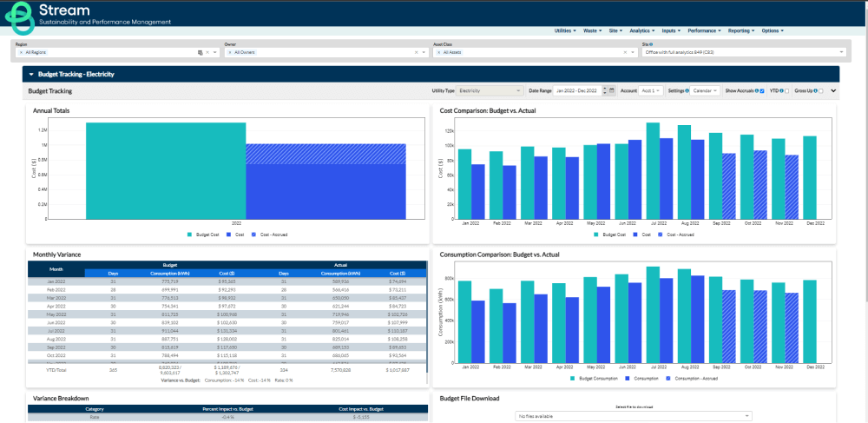Click the info icon next to Show Accruals
The height and width of the screenshot is (423, 868).
(x=755, y=90)
